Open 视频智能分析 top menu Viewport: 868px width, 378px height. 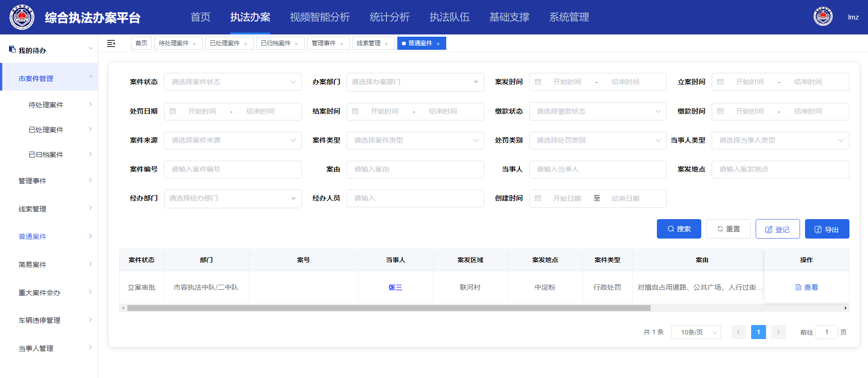(x=320, y=17)
